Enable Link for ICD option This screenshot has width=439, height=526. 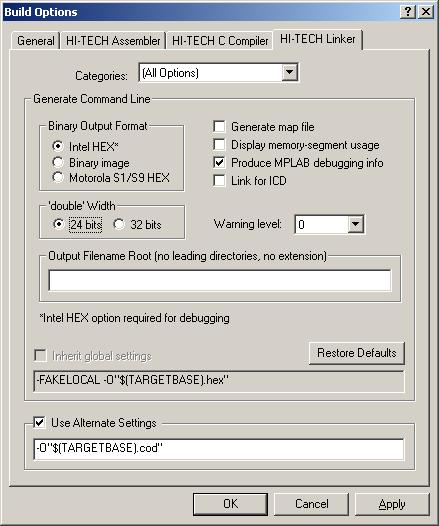coord(219,180)
